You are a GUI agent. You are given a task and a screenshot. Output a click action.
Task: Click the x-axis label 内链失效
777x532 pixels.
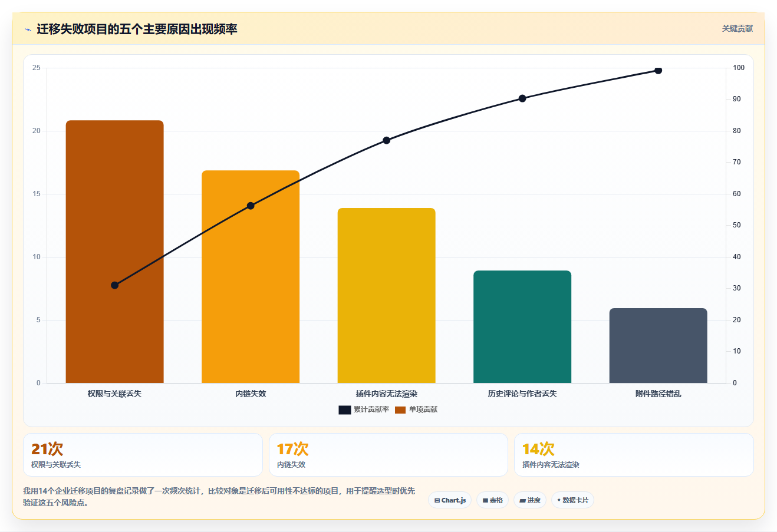[x=251, y=394]
